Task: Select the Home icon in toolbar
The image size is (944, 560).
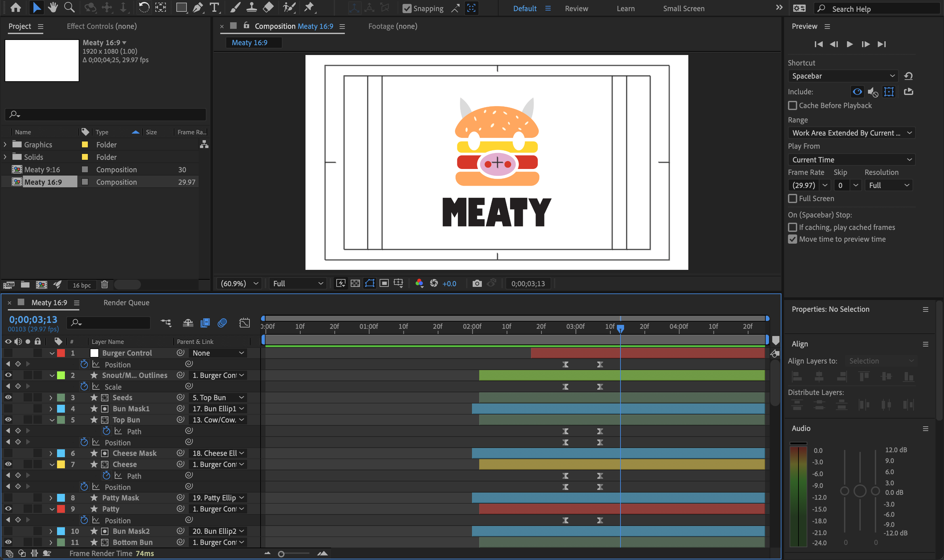Action: 15,8
